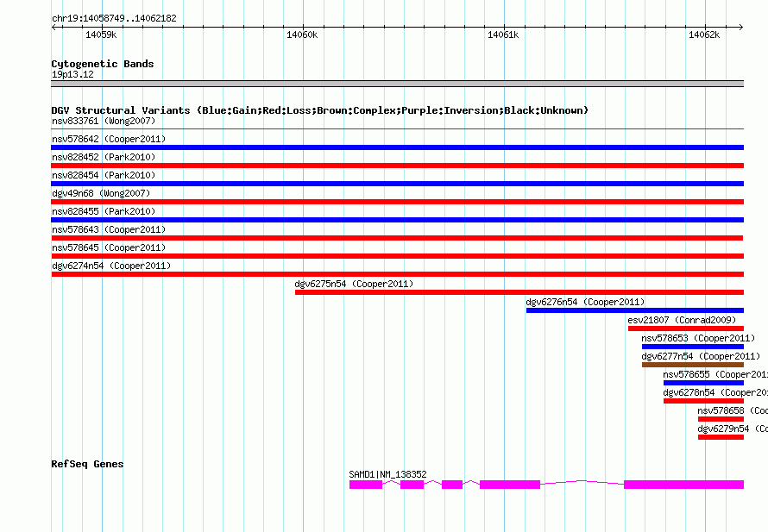Select the red dgv6278n54 loss bar
Screen dimensions: 768x532
point(703,401)
